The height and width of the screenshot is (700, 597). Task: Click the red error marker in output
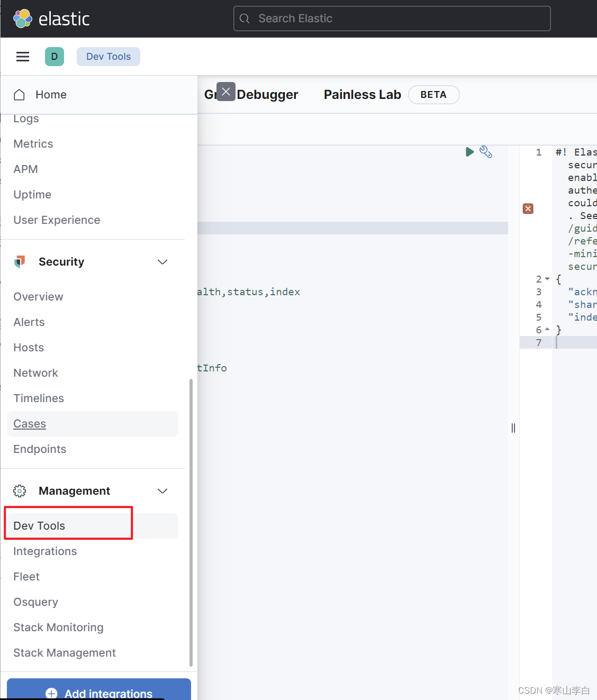pyautogui.click(x=528, y=208)
